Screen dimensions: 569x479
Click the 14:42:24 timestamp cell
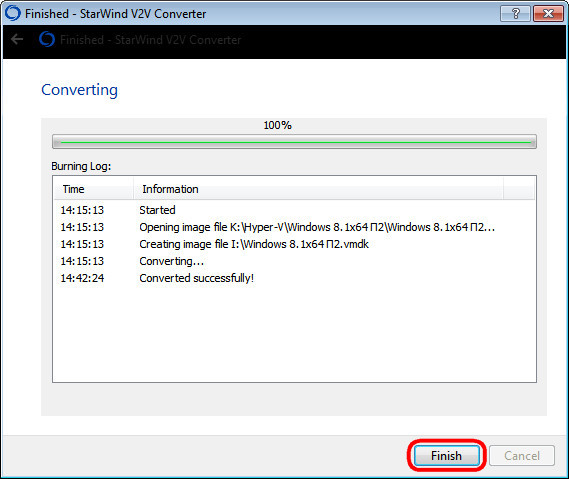(82, 278)
